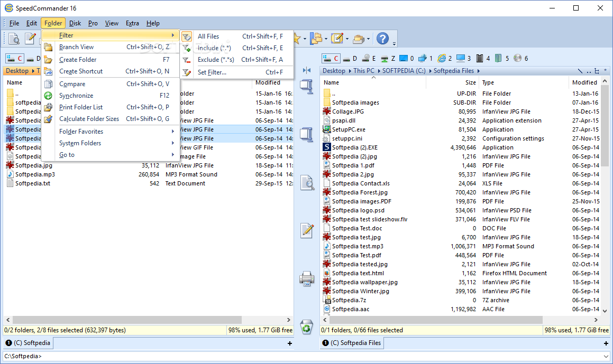Select Branch View menu entry

tap(110, 47)
